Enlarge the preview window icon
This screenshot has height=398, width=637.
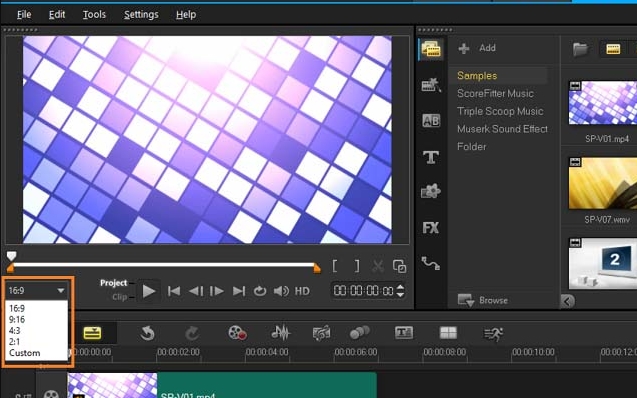coord(399,266)
